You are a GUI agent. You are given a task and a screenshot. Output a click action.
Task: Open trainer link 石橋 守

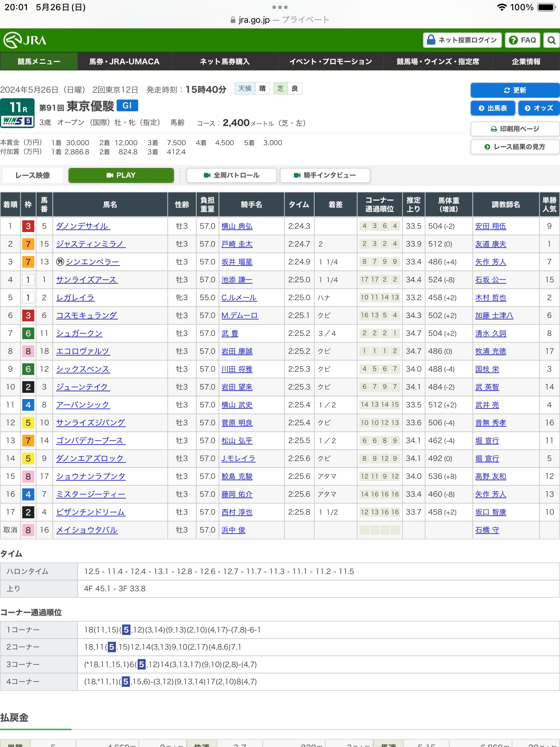pos(487,530)
